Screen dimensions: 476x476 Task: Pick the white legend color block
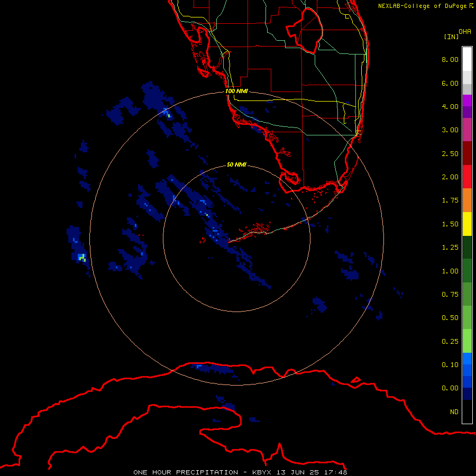467,59
